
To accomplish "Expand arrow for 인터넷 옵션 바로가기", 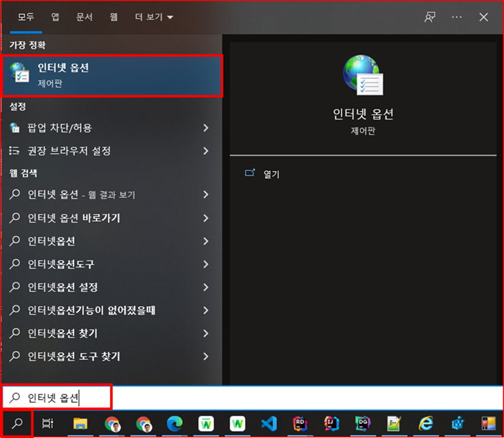I will click(205, 218).
